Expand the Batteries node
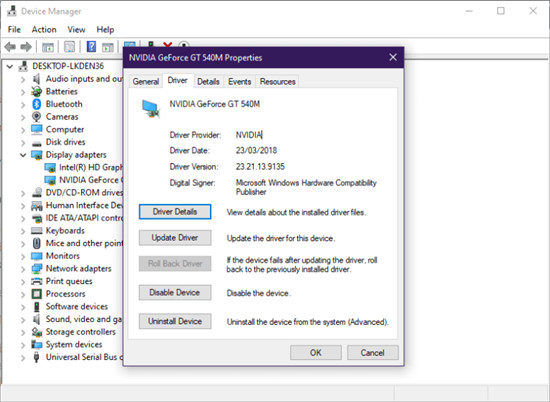The width and height of the screenshot is (550, 402). click(x=23, y=92)
